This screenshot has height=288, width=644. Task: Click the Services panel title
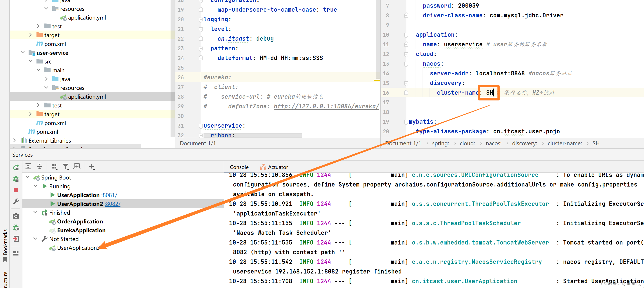pos(22,155)
